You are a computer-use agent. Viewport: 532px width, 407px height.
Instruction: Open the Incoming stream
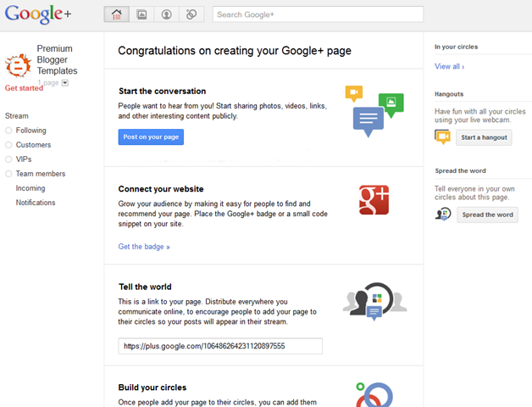(30, 188)
